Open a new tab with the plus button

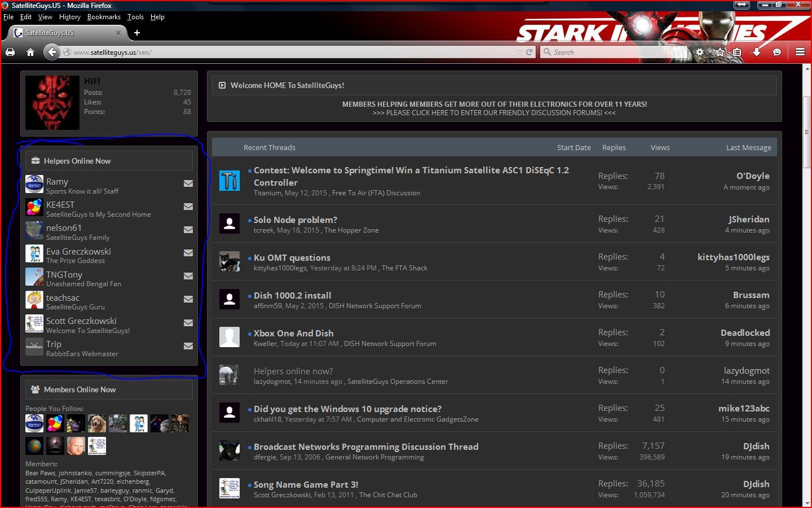pos(136,33)
